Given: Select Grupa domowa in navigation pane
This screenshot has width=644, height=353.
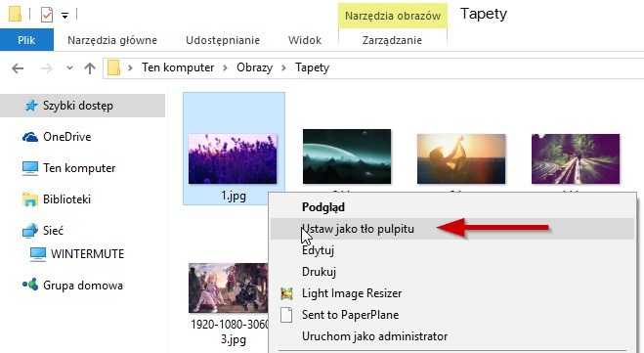Looking at the screenshot, I should [x=83, y=286].
